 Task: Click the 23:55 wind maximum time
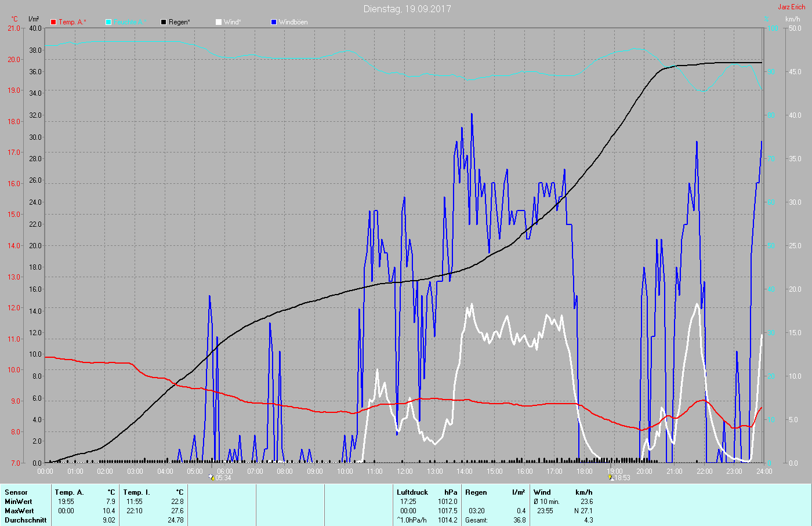tap(545, 511)
